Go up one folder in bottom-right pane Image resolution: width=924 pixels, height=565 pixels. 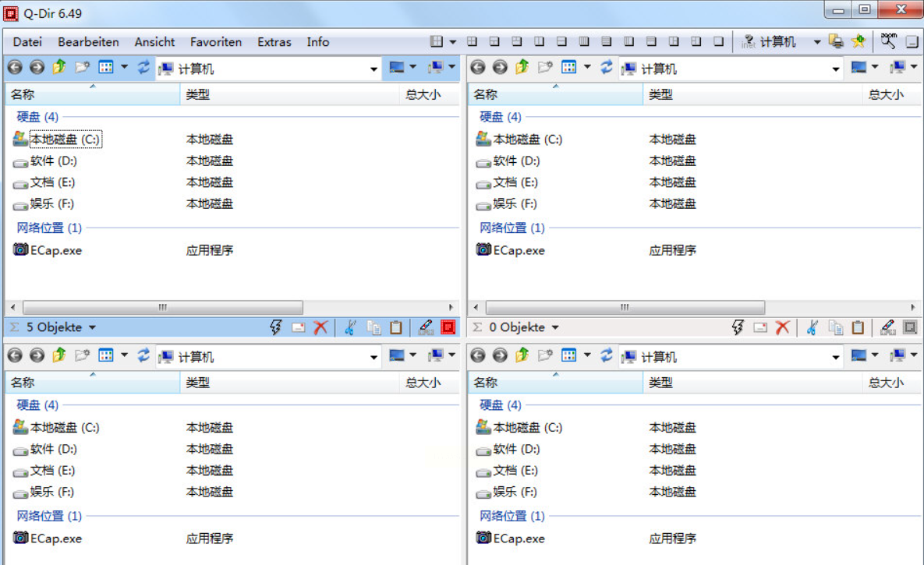522,355
